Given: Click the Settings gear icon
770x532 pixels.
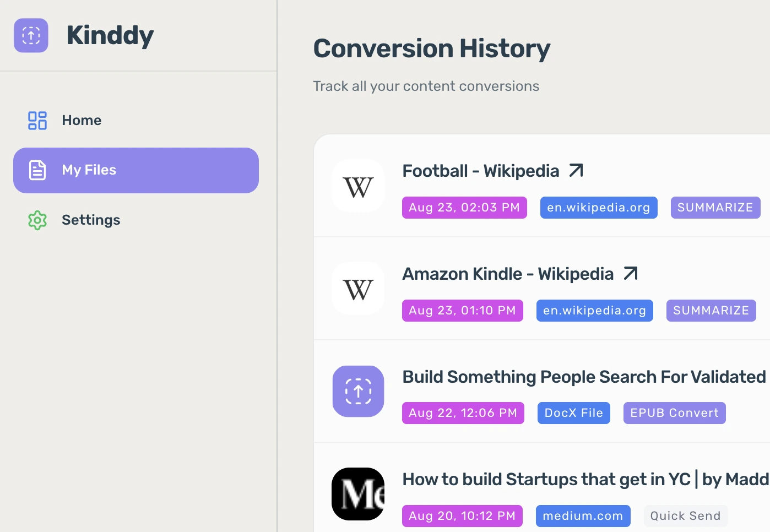Looking at the screenshot, I should coord(37,220).
